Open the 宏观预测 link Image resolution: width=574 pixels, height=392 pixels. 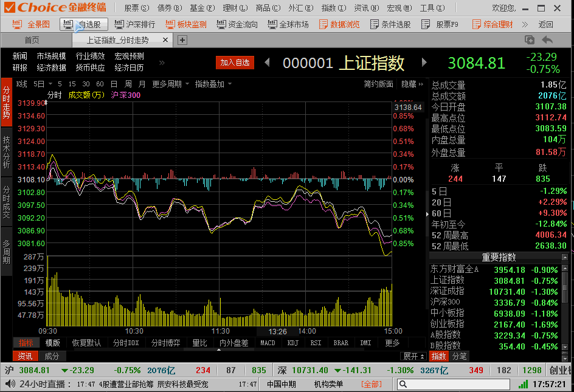coord(129,56)
